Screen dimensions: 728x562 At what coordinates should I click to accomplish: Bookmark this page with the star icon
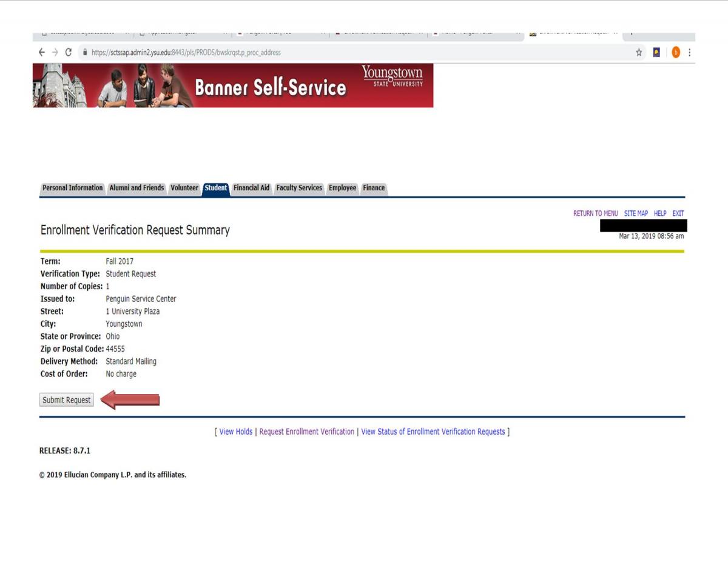tap(639, 53)
